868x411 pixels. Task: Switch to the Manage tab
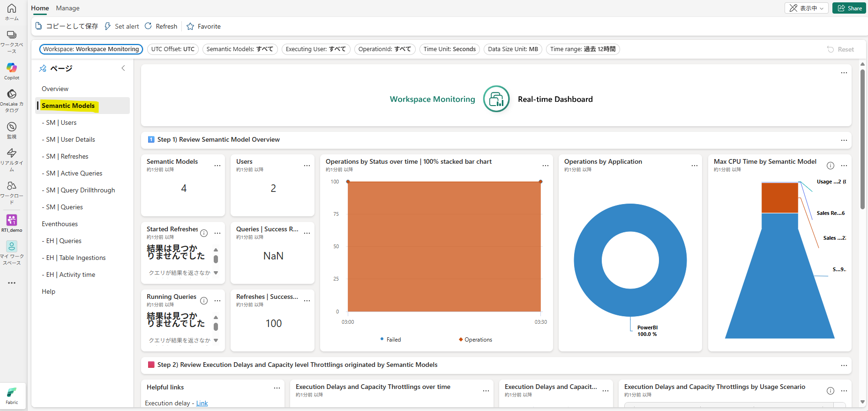click(x=67, y=8)
